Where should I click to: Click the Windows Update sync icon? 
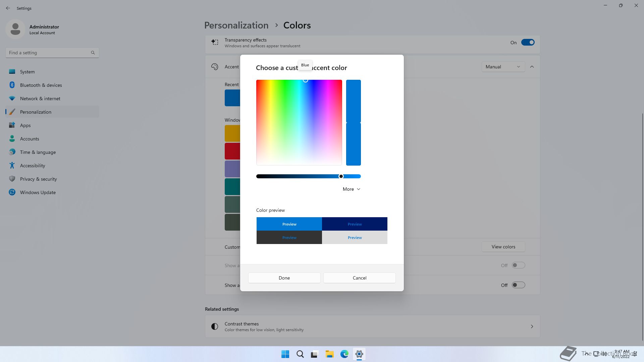pos(12,192)
